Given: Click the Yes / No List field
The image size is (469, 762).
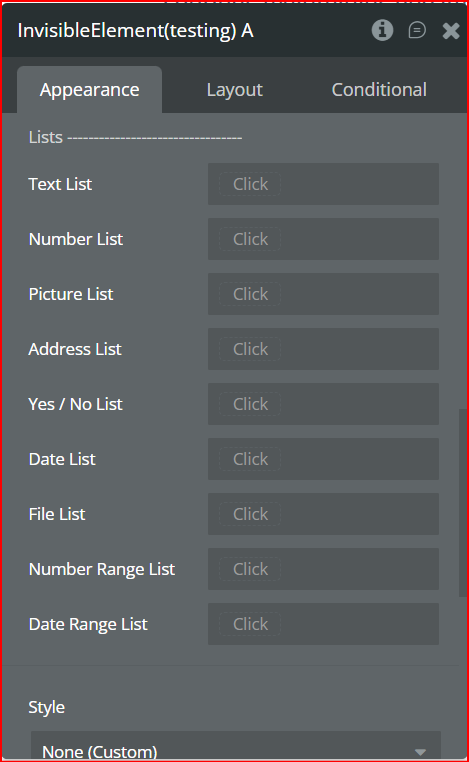Looking at the screenshot, I should coord(323,404).
